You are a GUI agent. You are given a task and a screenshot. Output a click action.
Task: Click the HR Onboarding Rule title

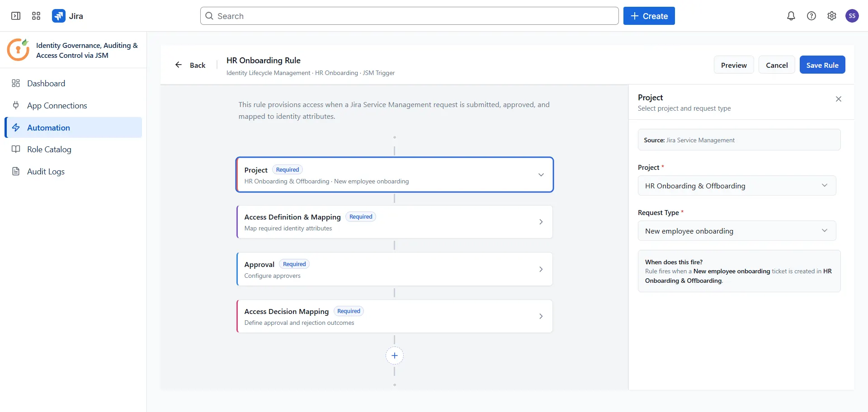click(264, 60)
